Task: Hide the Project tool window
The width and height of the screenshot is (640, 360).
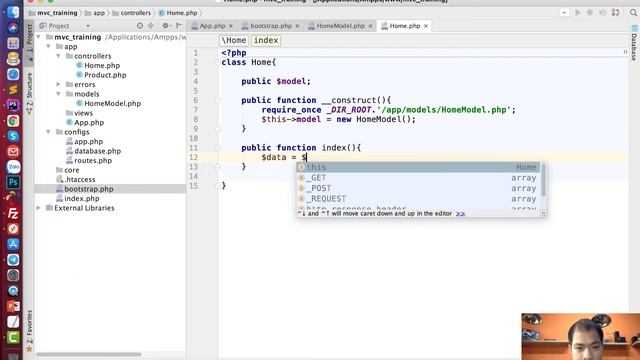Action: coord(179,26)
